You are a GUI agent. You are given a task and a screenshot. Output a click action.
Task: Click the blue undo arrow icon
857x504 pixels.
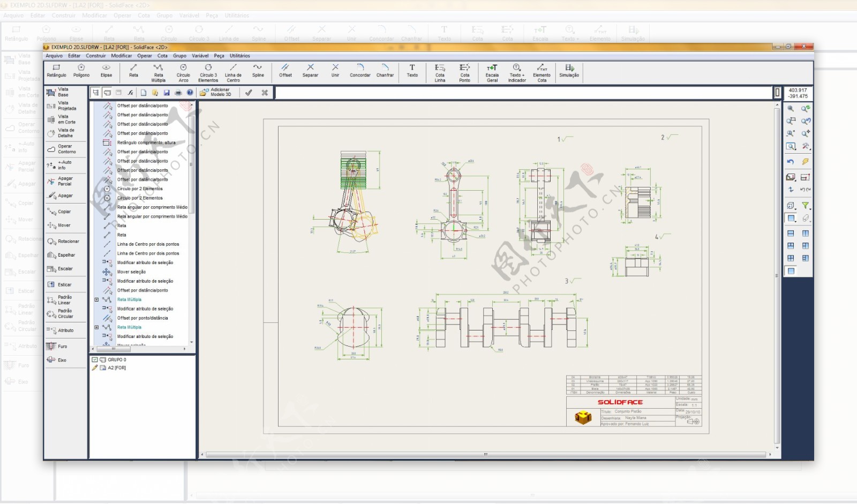pos(791,161)
